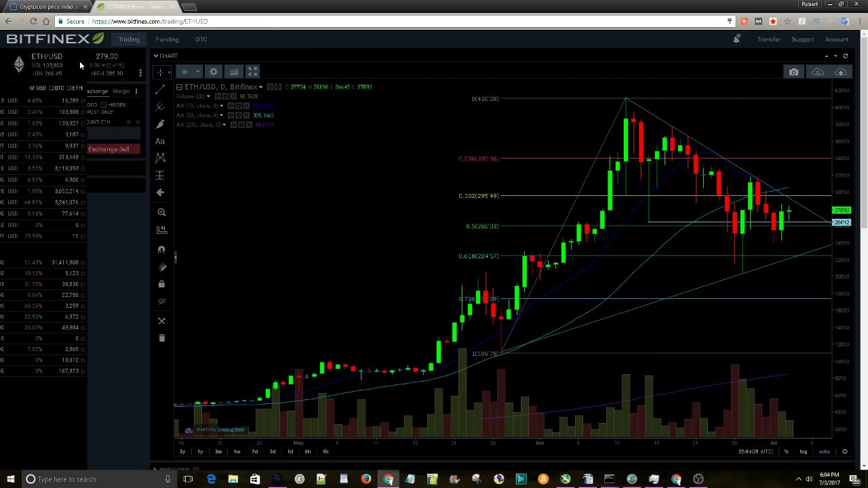Click the Bitfinex logo
The image size is (868, 488).
click(x=55, y=39)
